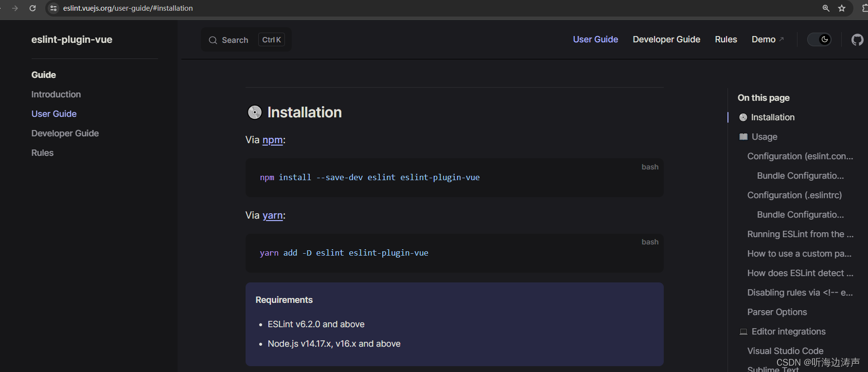Jump to Disabling rules via <!-- e... entry
This screenshot has height=372, width=868.
(800, 293)
